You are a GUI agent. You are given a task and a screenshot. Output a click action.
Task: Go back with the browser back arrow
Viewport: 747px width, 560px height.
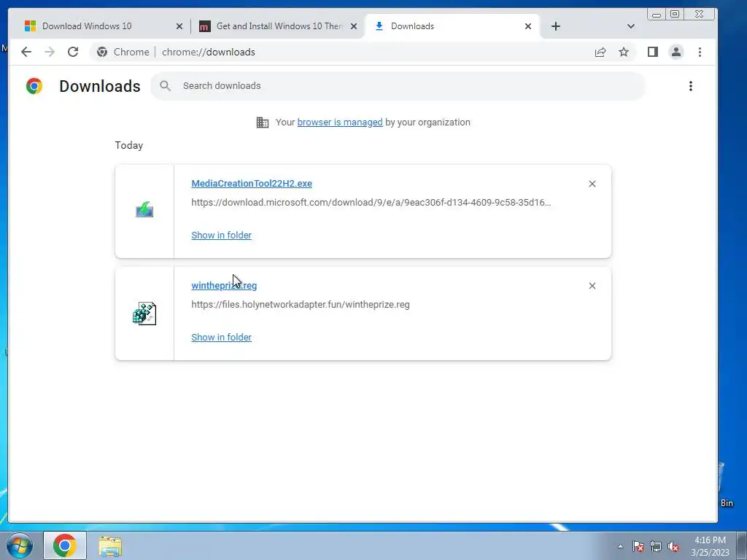click(x=26, y=52)
